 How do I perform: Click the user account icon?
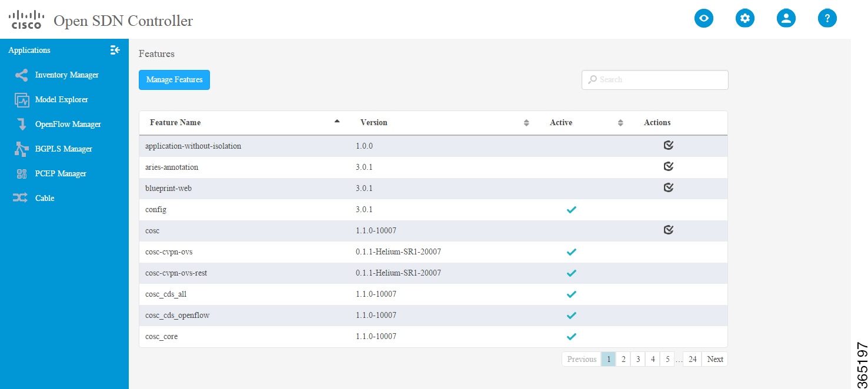pos(786,18)
